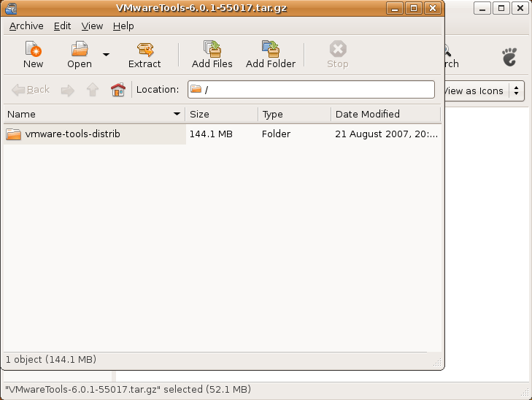
Task: Click the 21 August 2007 date cell
Action: point(387,134)
